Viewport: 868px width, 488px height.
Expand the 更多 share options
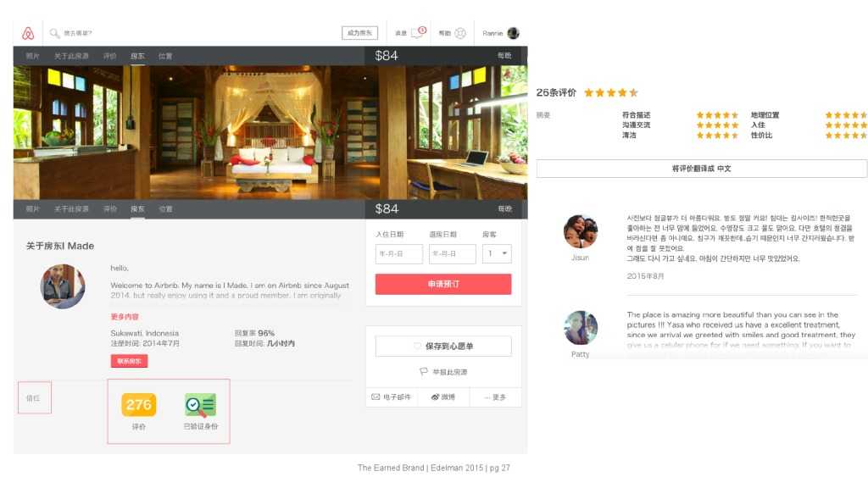(x=494, y=396)
